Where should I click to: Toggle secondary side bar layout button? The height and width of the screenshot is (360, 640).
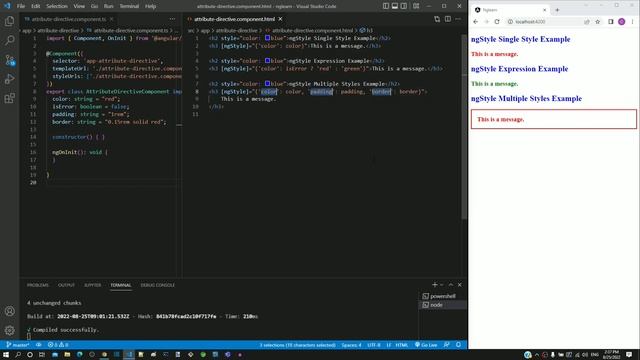click(x=404, y=6)
